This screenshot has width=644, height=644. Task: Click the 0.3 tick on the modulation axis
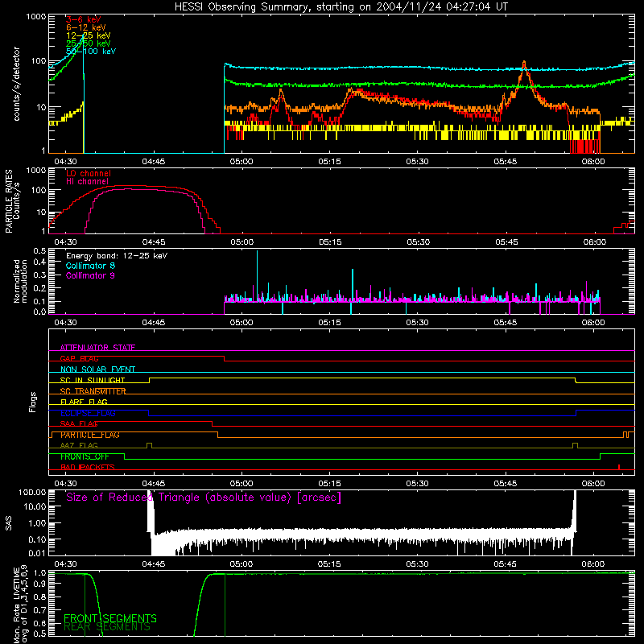(x=39, y=275)
